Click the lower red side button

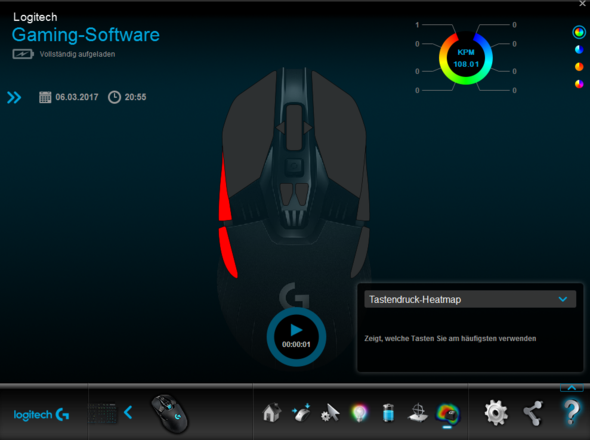pos(228,252)
